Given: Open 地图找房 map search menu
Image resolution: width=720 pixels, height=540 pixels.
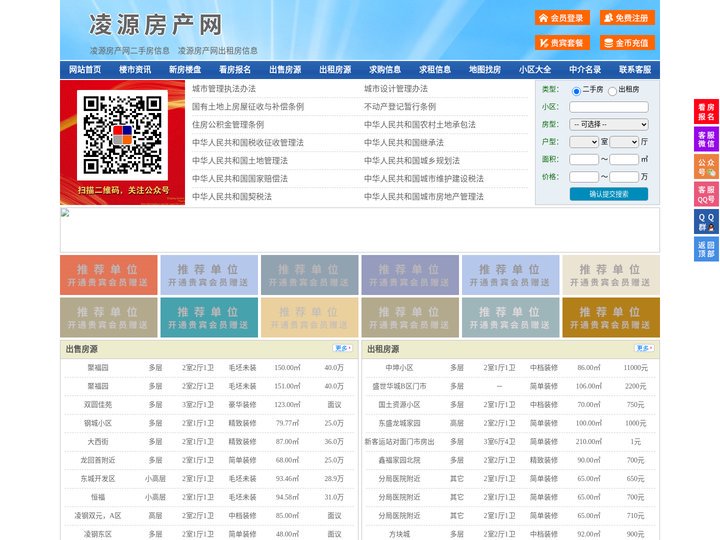Looking at the screenshot, I should point(485,70).
